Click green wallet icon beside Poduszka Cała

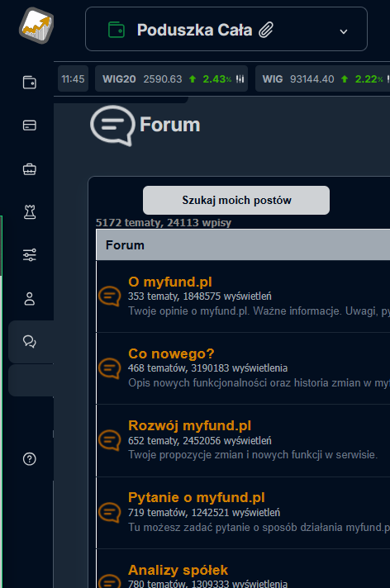(x=117, y=30)
